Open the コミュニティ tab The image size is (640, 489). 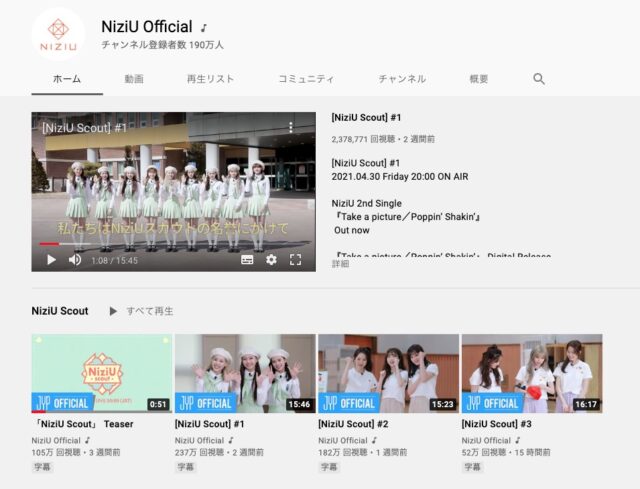pos(306,79)
